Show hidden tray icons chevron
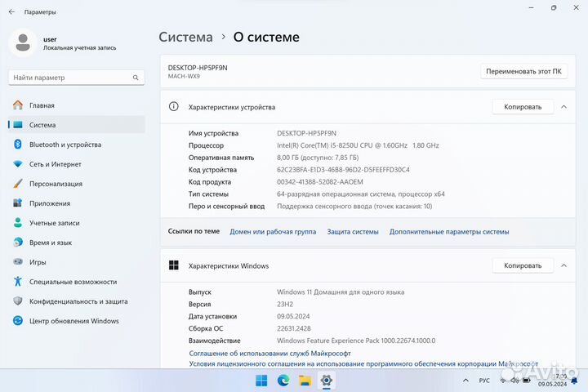 pyautogui.click(x=465, y=381)
